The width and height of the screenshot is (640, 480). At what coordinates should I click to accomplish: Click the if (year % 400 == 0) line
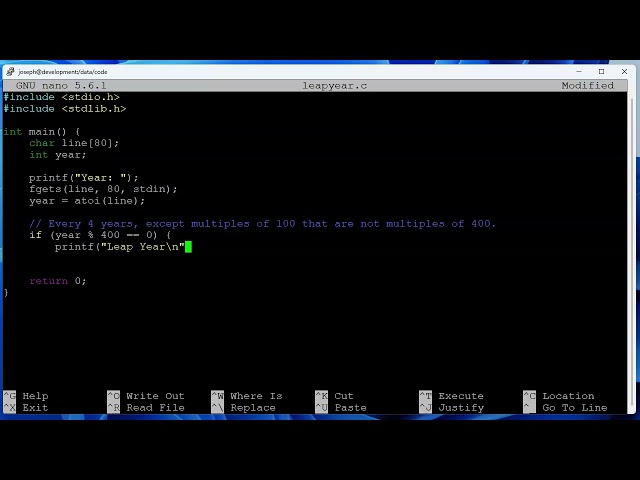[x=100, y=235]
